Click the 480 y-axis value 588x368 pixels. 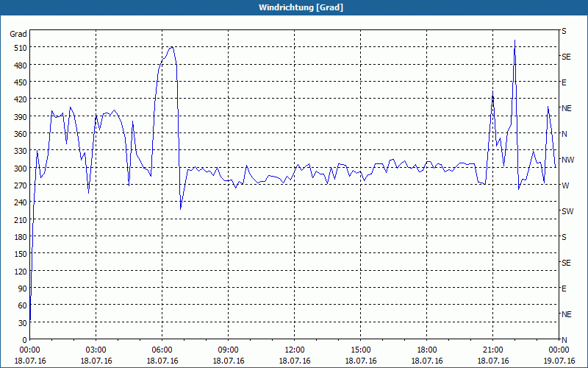(x=21, y=66)
